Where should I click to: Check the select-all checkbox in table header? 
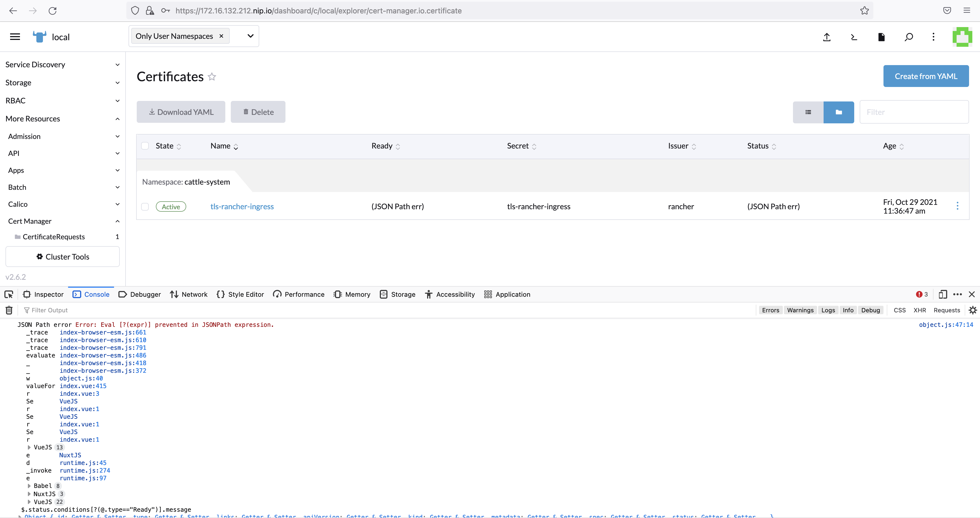145,146
